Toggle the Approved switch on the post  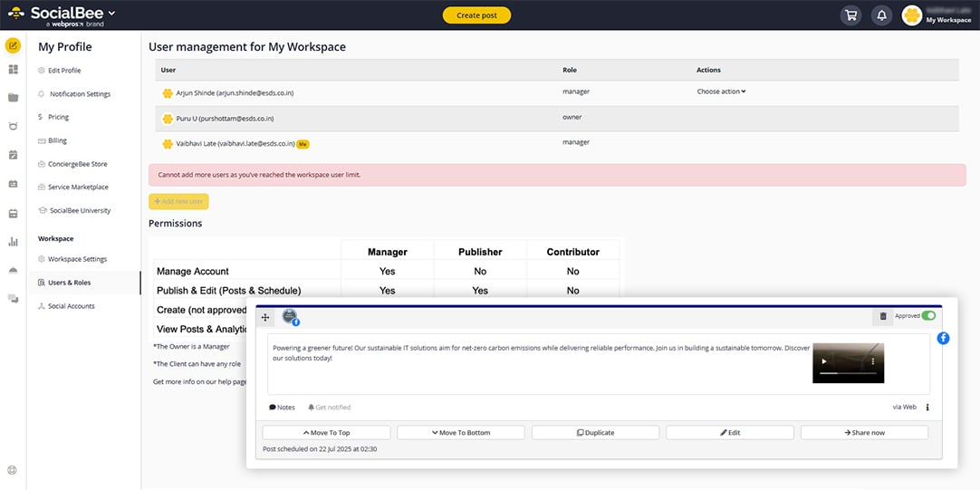point(928,315)
